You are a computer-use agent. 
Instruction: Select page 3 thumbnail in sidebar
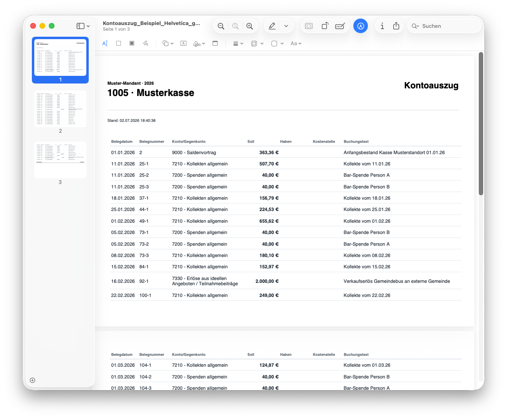(61, 160)
